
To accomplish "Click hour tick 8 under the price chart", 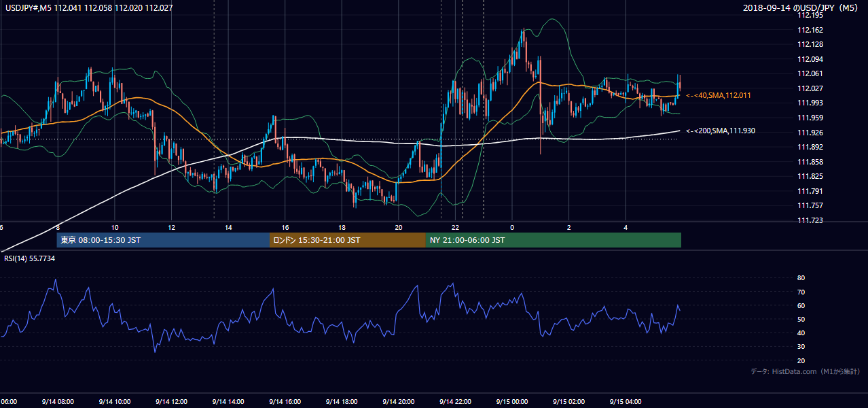I will [x=58, y=227].
